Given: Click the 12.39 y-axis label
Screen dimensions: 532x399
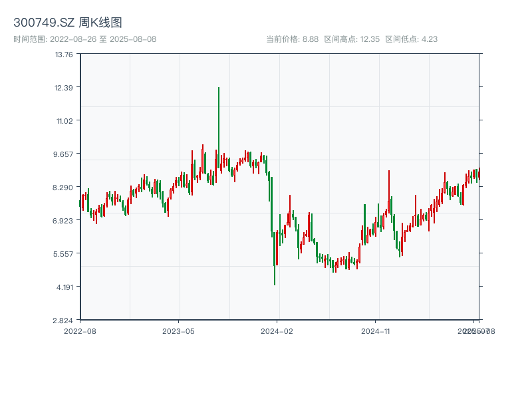Looking at the screenshot, I should (x=64, y=88).
